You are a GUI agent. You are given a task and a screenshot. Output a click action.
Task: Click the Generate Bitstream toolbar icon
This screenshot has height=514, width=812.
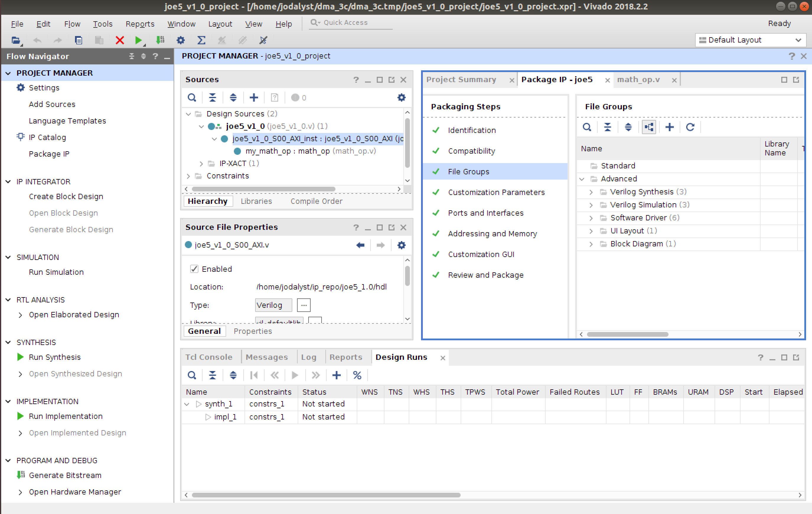160,40
